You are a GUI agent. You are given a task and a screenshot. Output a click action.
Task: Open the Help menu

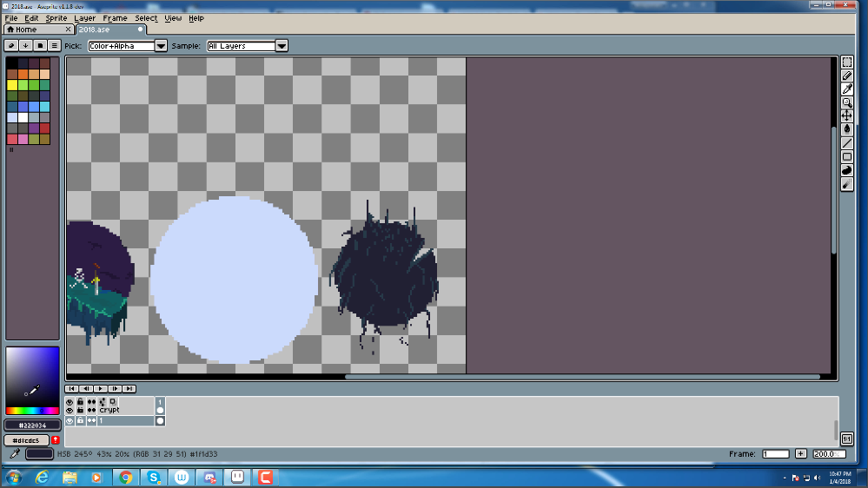[196, 18]
